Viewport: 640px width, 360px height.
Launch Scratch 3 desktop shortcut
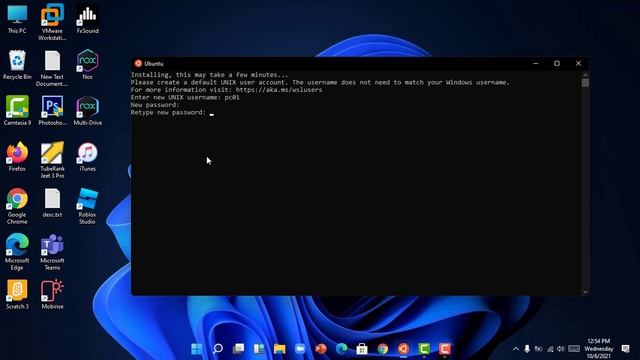click(x=17, y=294)
